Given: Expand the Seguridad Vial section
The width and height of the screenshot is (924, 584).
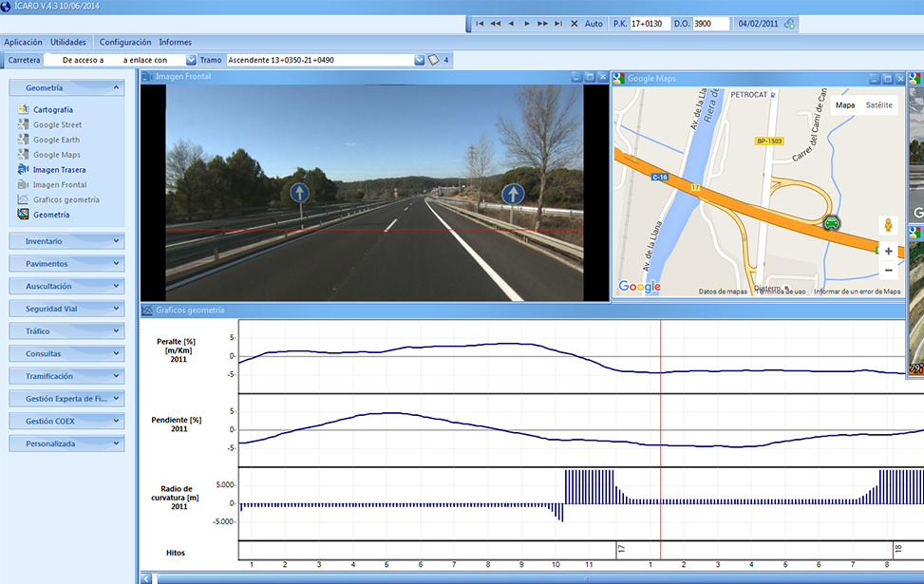Looking at the screenshot, I should coord(66,309).
